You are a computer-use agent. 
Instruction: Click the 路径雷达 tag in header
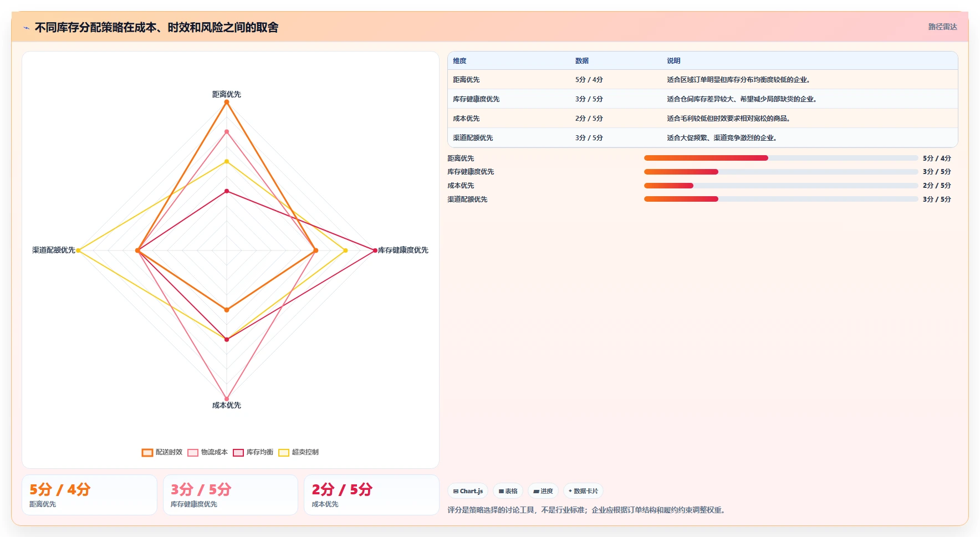click(942, 27)
